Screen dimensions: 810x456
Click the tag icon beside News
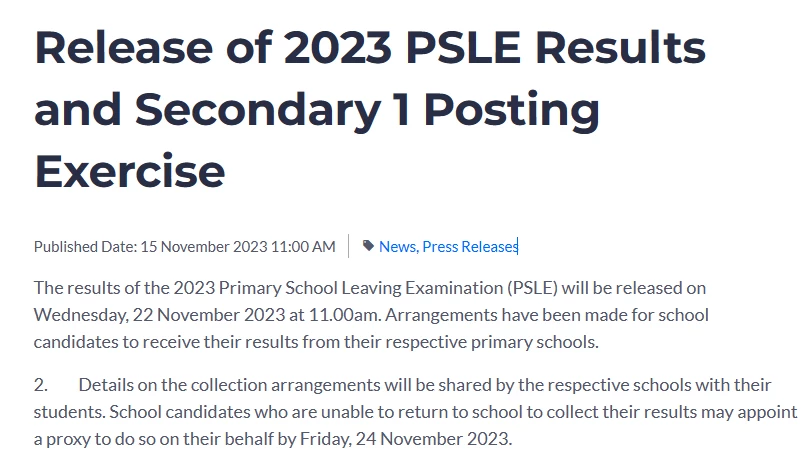(368, 246)
